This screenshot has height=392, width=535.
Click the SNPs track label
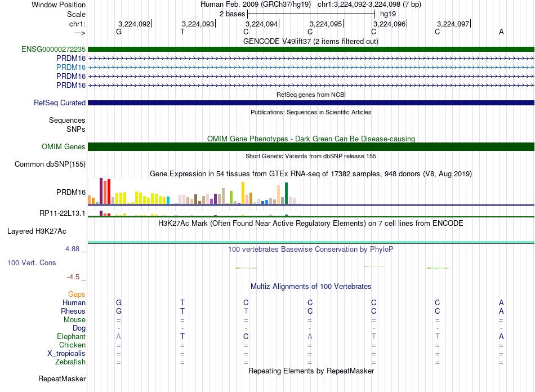pyautogui.click(x=76, y=130)
